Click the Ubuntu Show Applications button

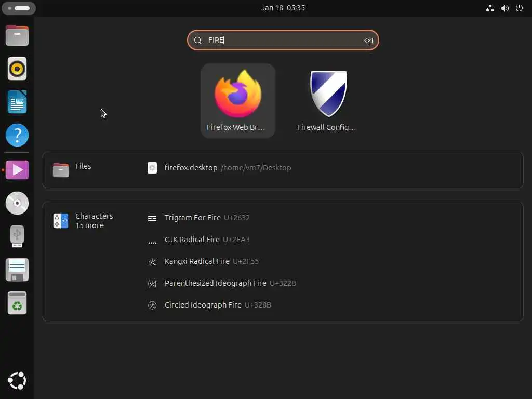tap(17, 381)
